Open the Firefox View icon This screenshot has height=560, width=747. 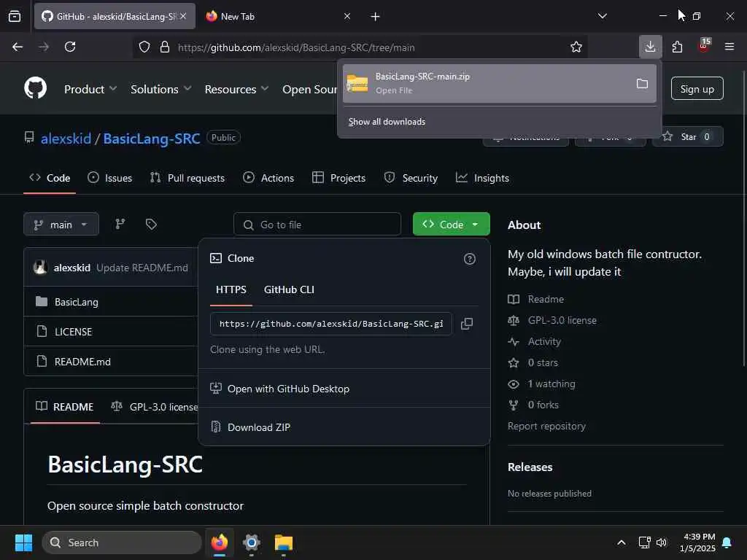click(15, 16)
